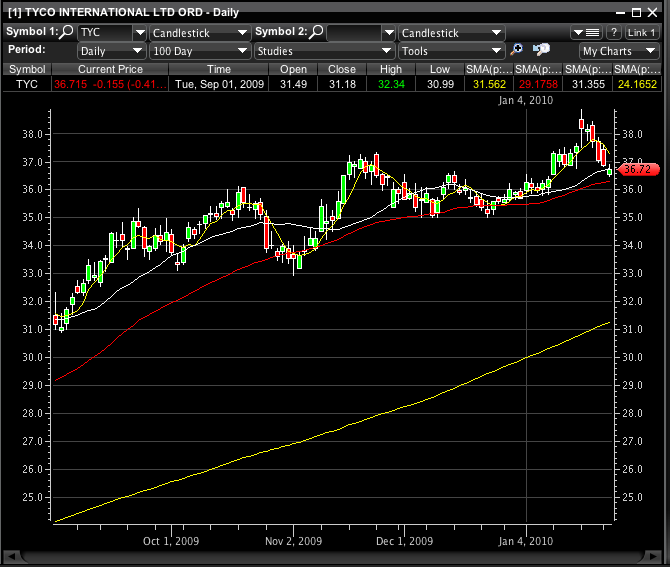Click the zoom in magnifier icon
The height and width of the screenshot is (567, 670).
tap(517, 49)
